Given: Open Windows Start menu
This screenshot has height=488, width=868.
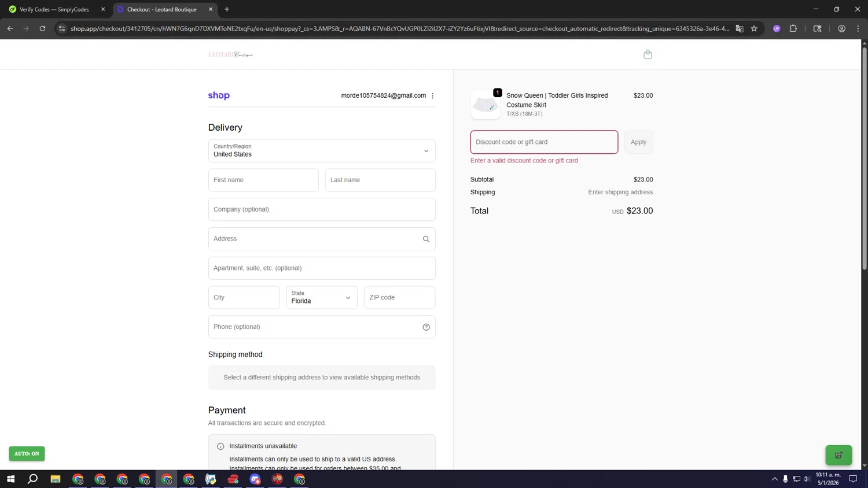Looking at the screenshot, I should tap(10, 479).
